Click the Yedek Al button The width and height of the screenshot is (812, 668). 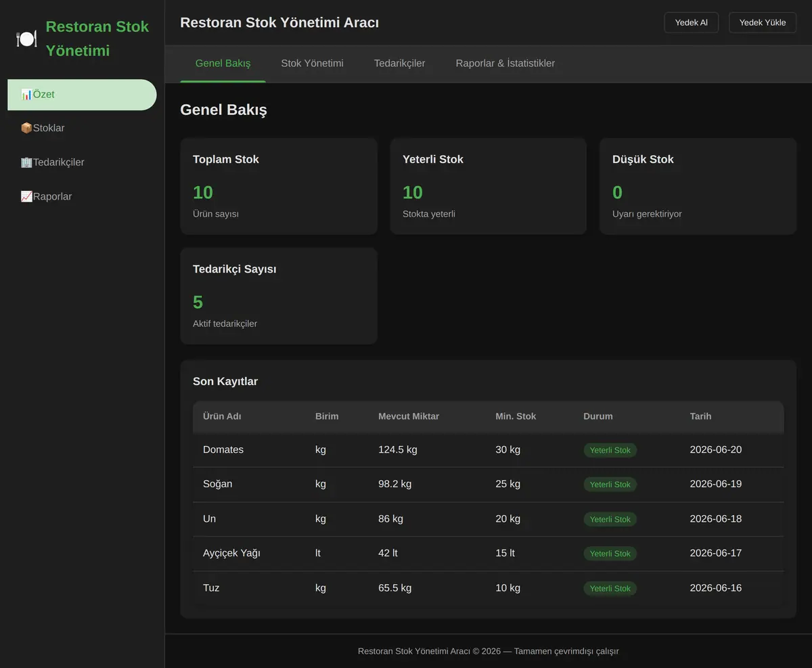click(692, 22)
